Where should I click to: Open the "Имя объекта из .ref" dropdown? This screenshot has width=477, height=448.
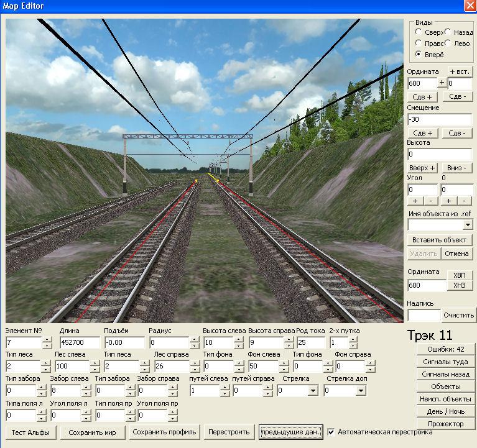point(468,225)
